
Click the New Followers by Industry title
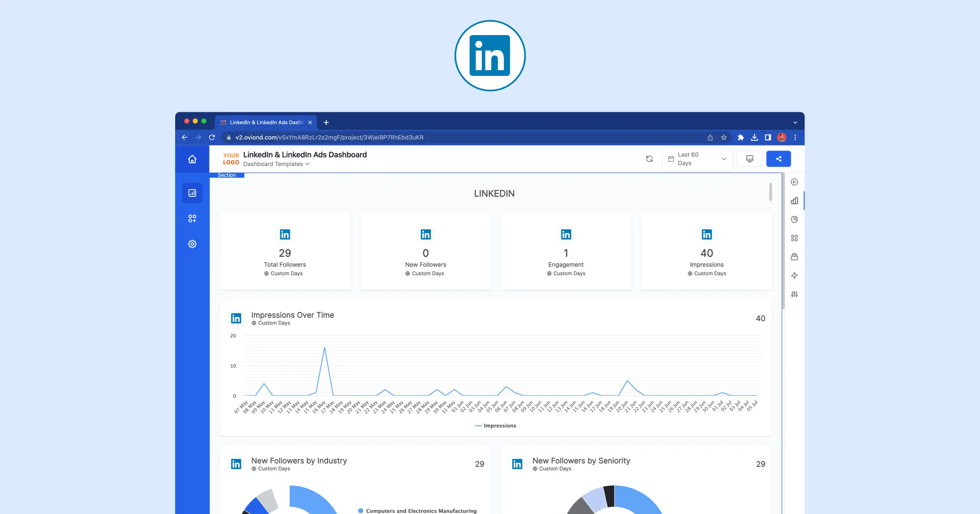[299, 461]
